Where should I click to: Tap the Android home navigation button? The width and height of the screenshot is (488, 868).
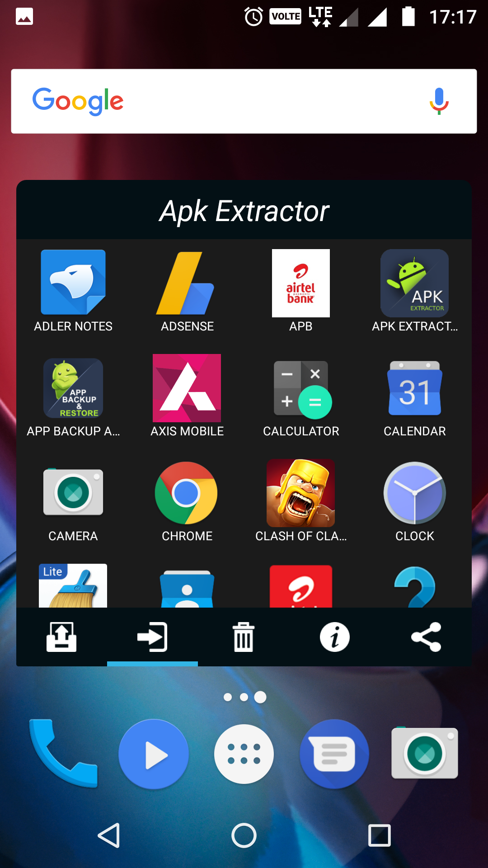pyautogui.click(x=244, y=835)
